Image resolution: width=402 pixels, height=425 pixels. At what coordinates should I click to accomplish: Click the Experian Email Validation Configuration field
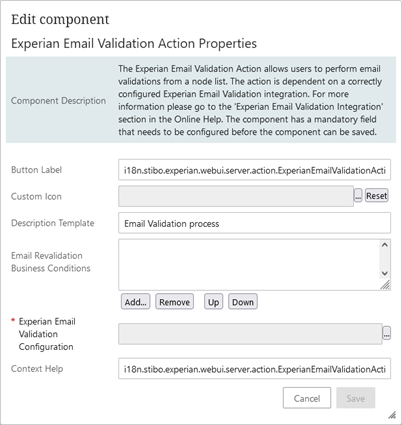tap(250, 333)
